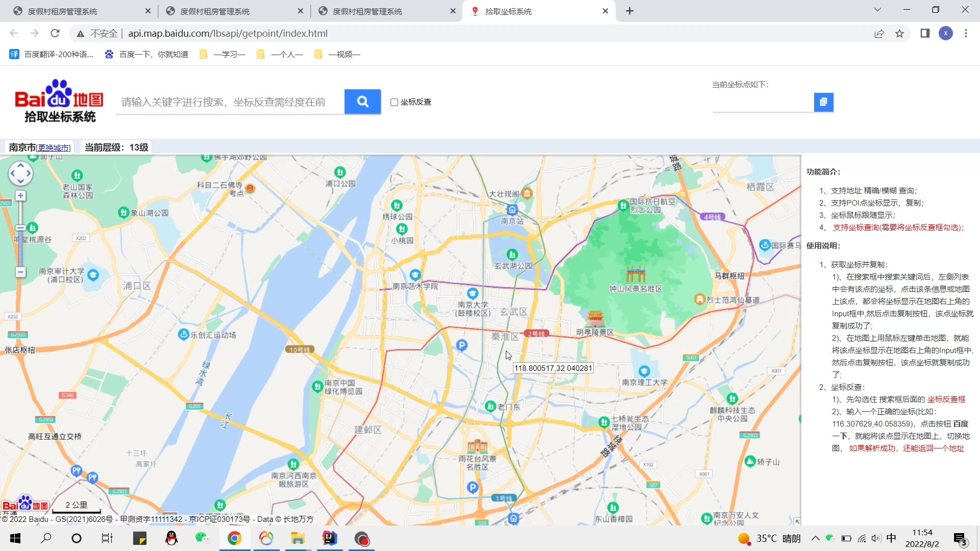Zoom out with the bottom minus button
This screenshot has width=980, height=551.
coord(20,272)
